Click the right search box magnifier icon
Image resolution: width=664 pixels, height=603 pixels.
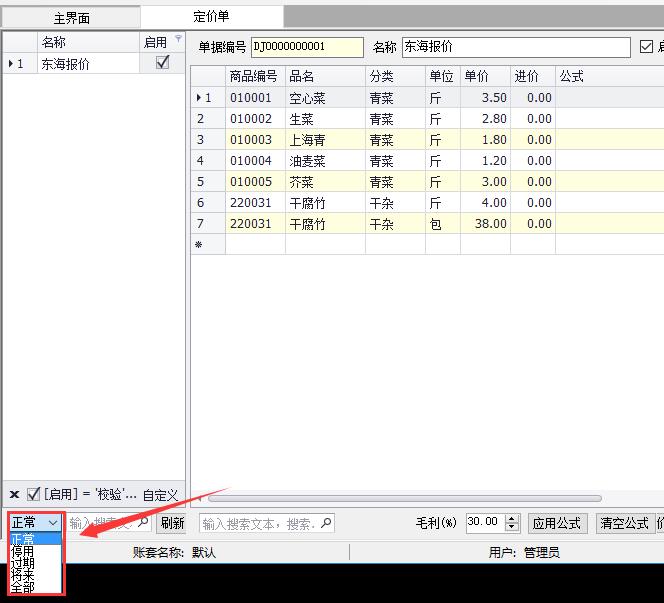pyautogui.click(x=326, y=523)
